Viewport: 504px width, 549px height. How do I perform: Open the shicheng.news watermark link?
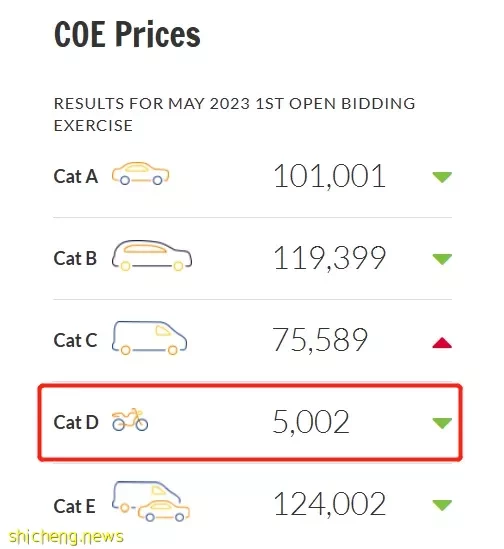tap(66, 537)
